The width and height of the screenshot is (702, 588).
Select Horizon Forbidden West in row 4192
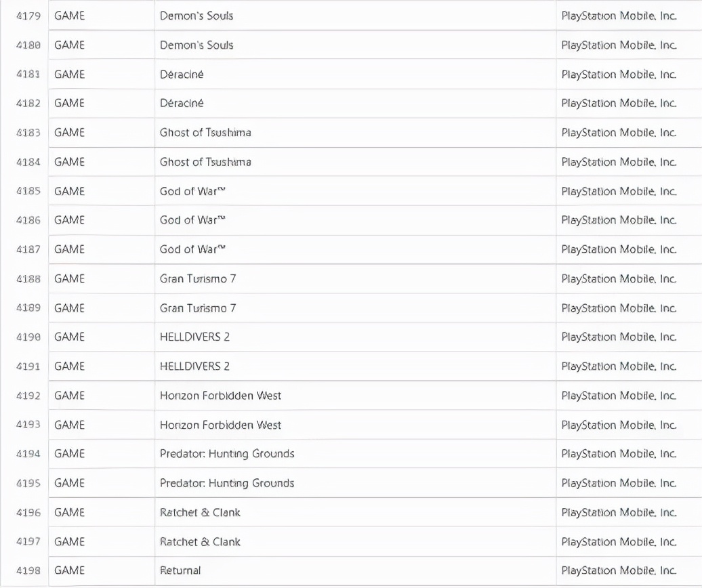tap(220, 396)
